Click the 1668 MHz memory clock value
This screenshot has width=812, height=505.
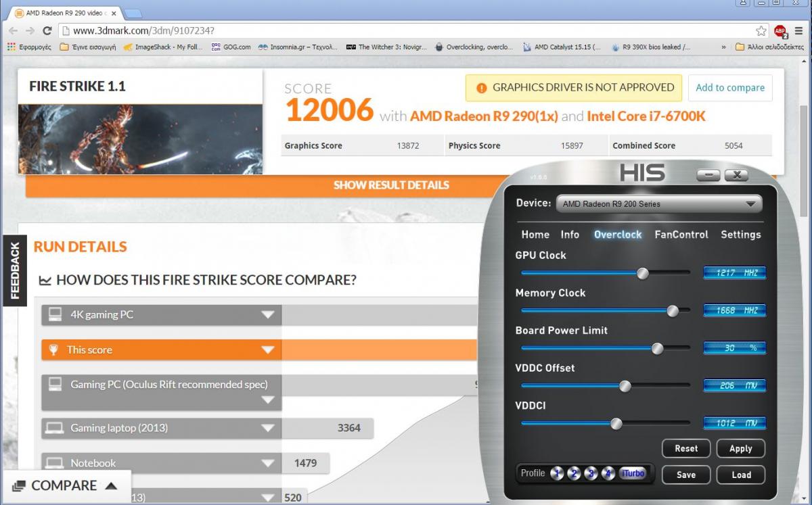[x=735, y=311]
